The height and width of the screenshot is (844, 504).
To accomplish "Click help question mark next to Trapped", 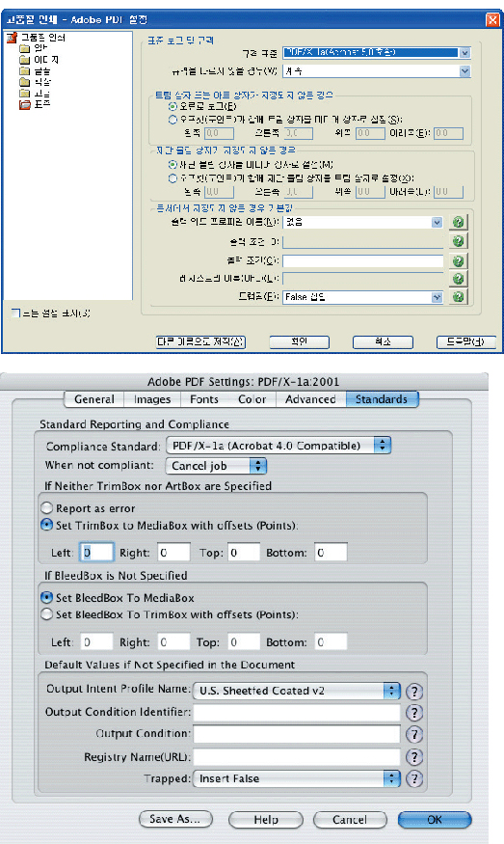I will 413,778.
